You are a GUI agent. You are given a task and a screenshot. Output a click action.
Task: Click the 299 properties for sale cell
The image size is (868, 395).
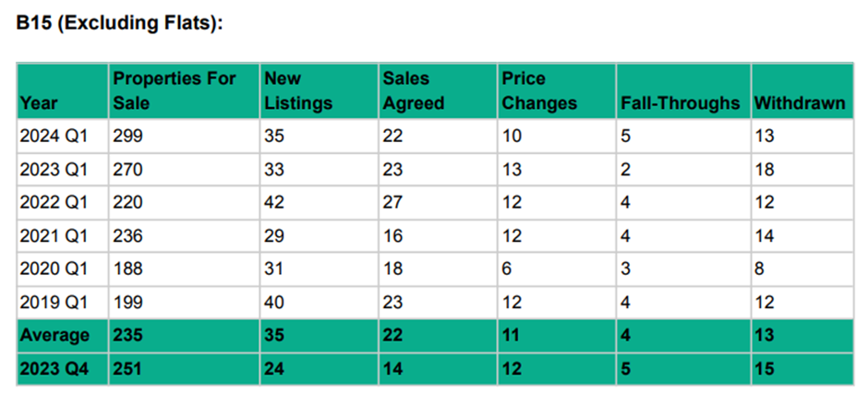point(127,137)
